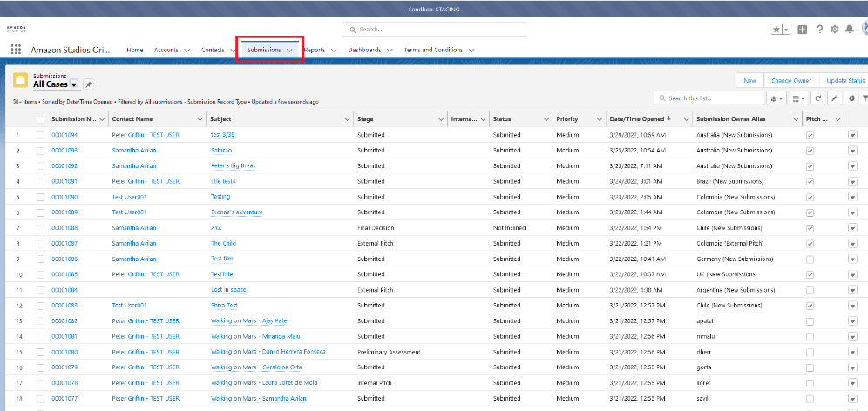Image resolution: width=868 pixels, height=411 pixels.
Task: Open Priority column menu chevron
Action: 600,119
